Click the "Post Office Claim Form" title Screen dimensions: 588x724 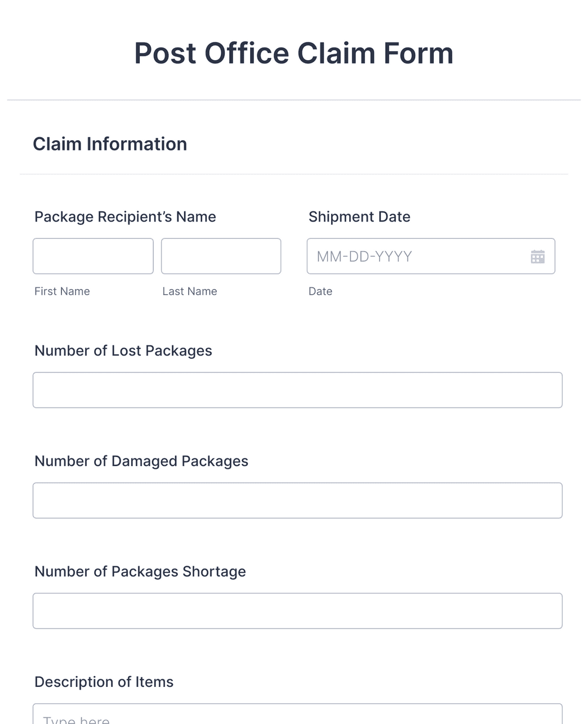pyautogui.click(x=293, y=54)
